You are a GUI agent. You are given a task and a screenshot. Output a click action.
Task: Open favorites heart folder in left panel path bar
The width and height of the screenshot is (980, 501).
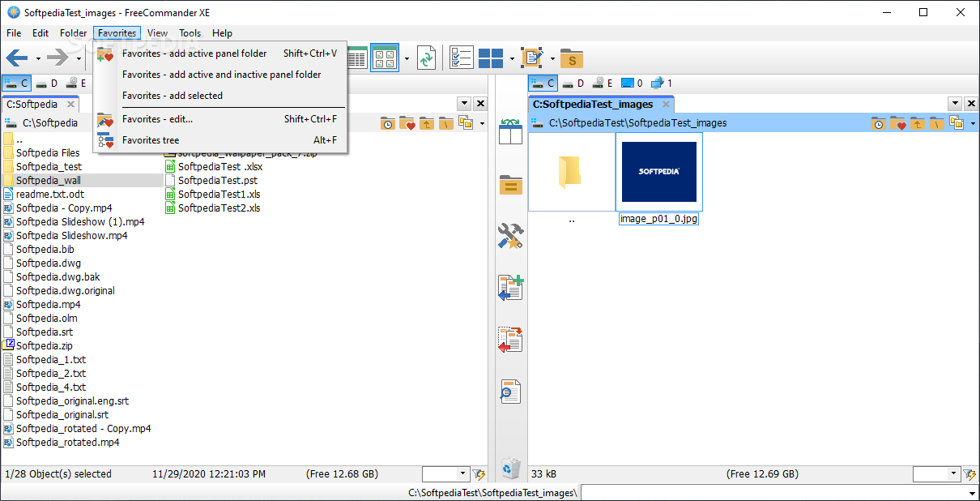407,123
